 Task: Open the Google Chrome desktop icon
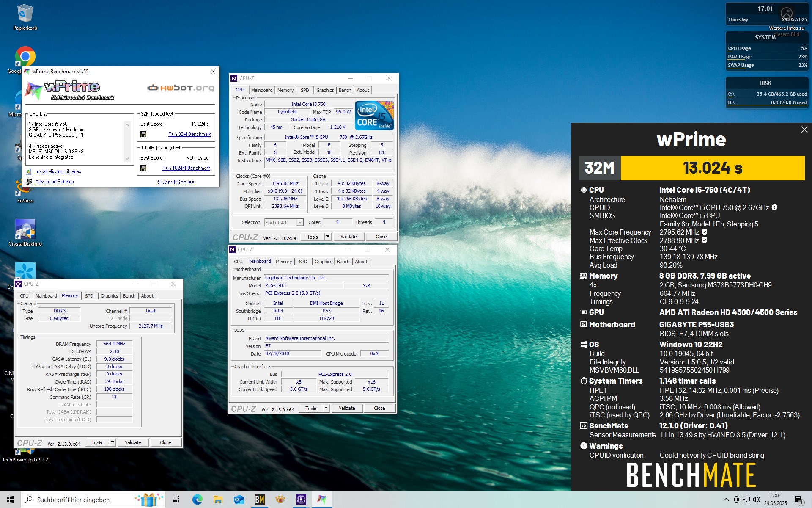25,56
